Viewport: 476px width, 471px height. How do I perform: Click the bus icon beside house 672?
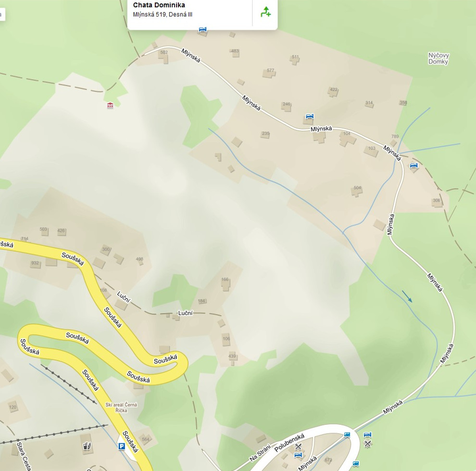click(356, 464)
